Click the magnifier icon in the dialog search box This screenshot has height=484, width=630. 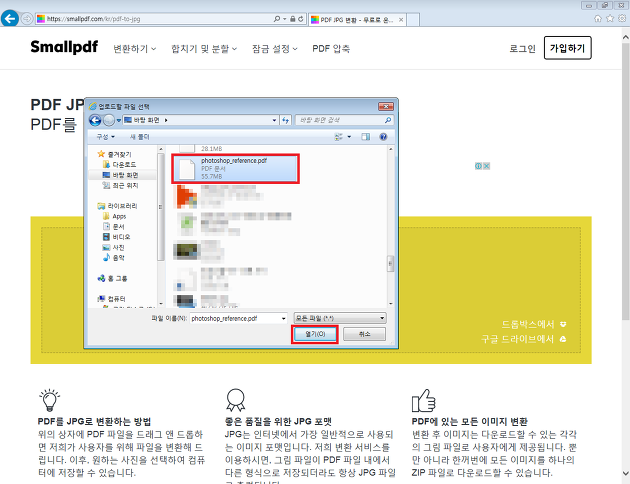point(388,120)
